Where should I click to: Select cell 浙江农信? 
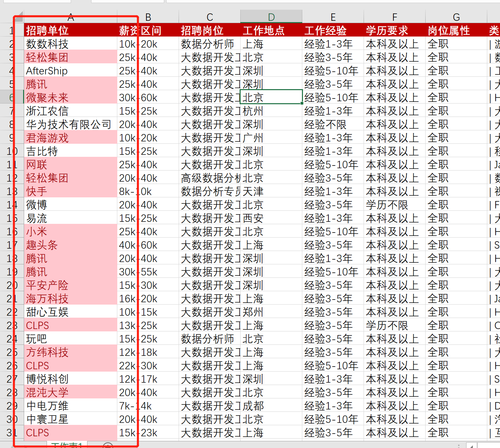click(70, 111)
